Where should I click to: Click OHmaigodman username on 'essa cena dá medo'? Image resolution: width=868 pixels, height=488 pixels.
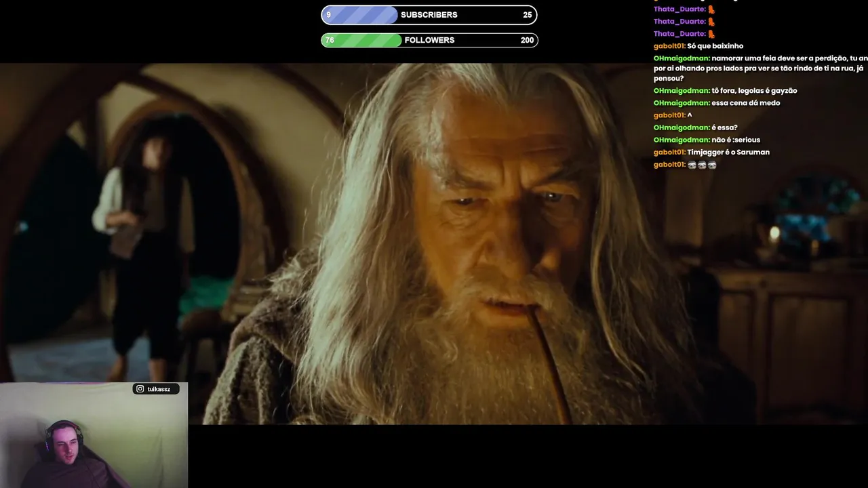pos(682,103)
